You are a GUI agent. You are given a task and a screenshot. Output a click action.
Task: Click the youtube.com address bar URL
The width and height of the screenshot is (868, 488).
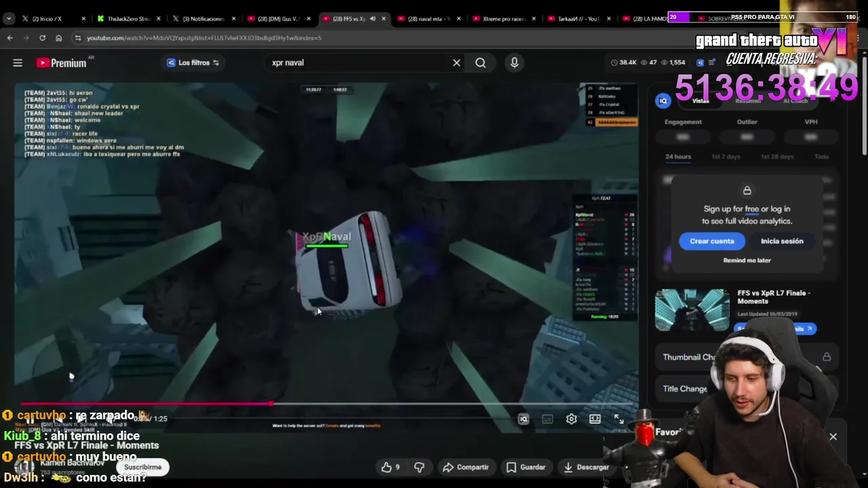click(x=204, y=38)
